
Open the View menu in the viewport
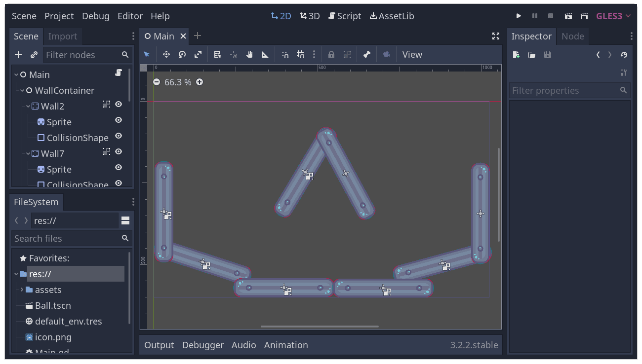click(x=412, y=54)
